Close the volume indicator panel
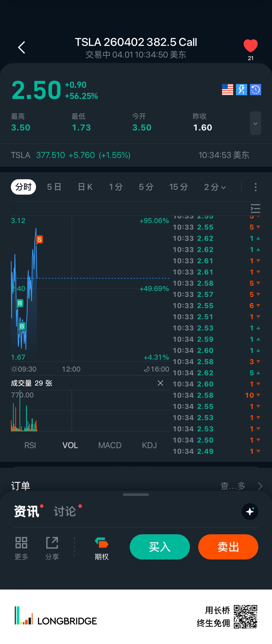 160,383
